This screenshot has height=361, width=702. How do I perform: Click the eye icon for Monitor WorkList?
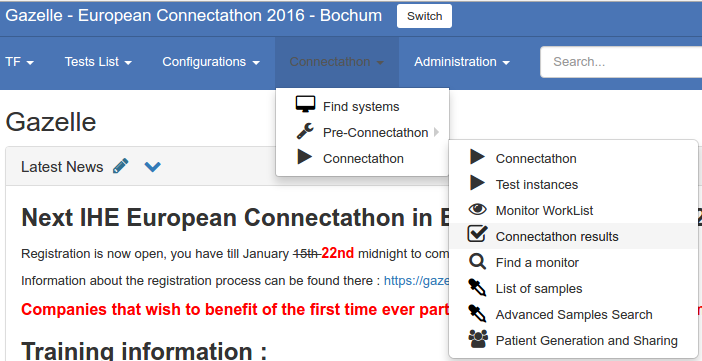click(477, 209)
